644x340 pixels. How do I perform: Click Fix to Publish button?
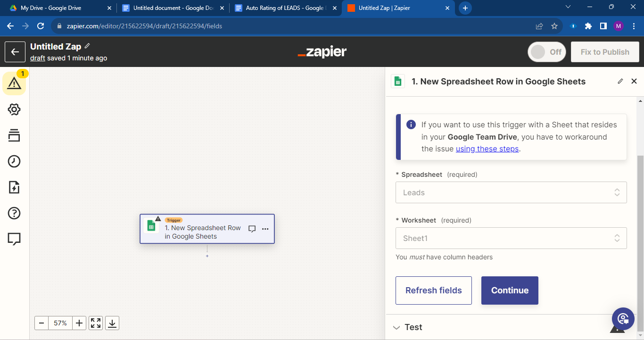click(x=605, y=52)
